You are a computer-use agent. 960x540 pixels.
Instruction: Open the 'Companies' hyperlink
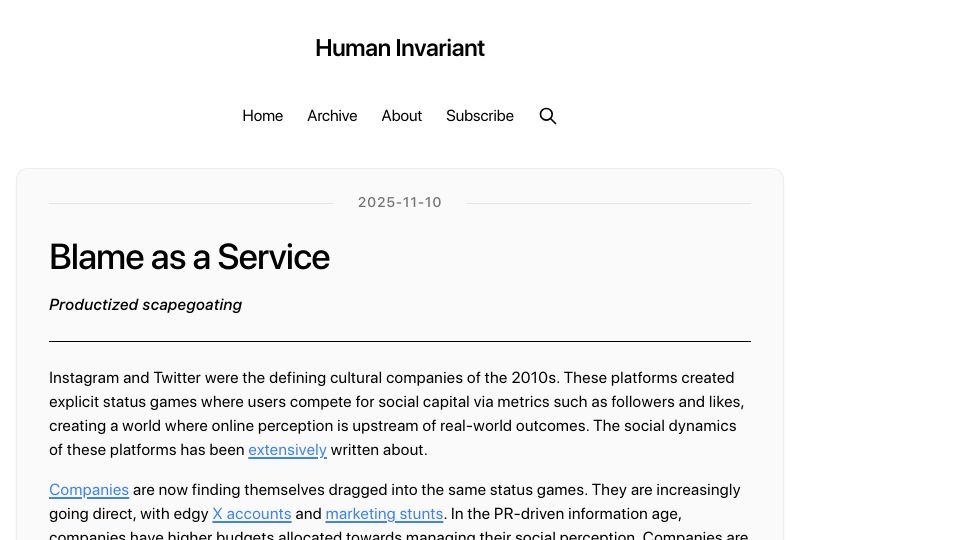(89, 490)
